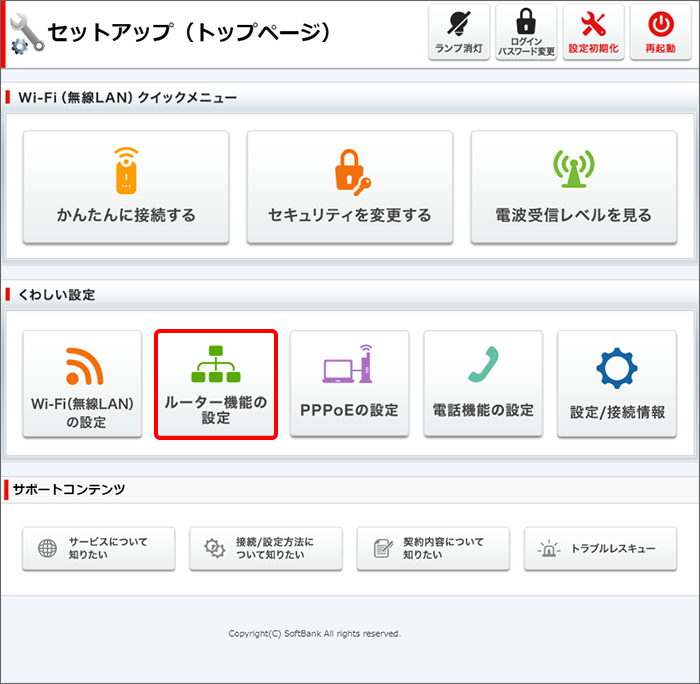The width and height of the screenshot is (700, 684).
Task: Open 設定/接続情報 gear tile
Action: point(617,384)
